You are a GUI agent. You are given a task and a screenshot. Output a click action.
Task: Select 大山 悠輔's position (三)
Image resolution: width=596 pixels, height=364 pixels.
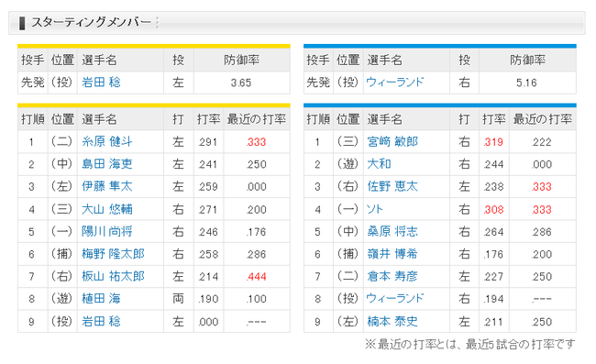[x=62, y=209]
